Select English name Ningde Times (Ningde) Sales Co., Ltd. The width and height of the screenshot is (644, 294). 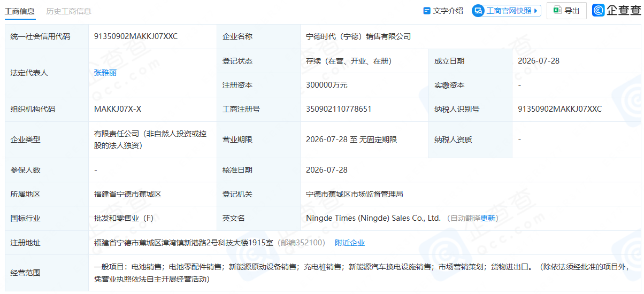click(x=373, y=218)
